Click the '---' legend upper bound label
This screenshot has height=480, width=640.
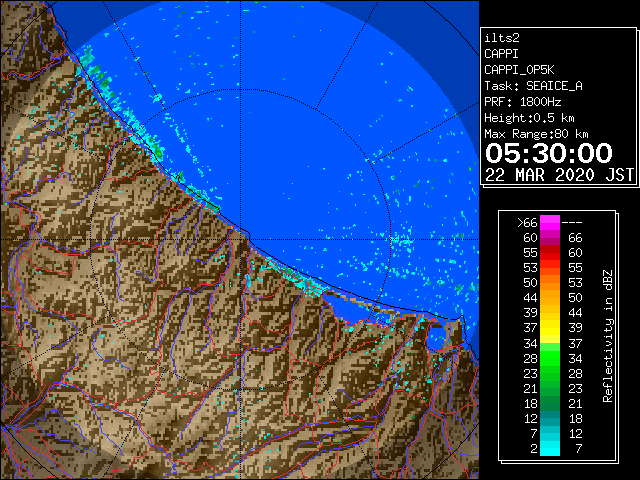pyautogui.click(x=572, y=223)
